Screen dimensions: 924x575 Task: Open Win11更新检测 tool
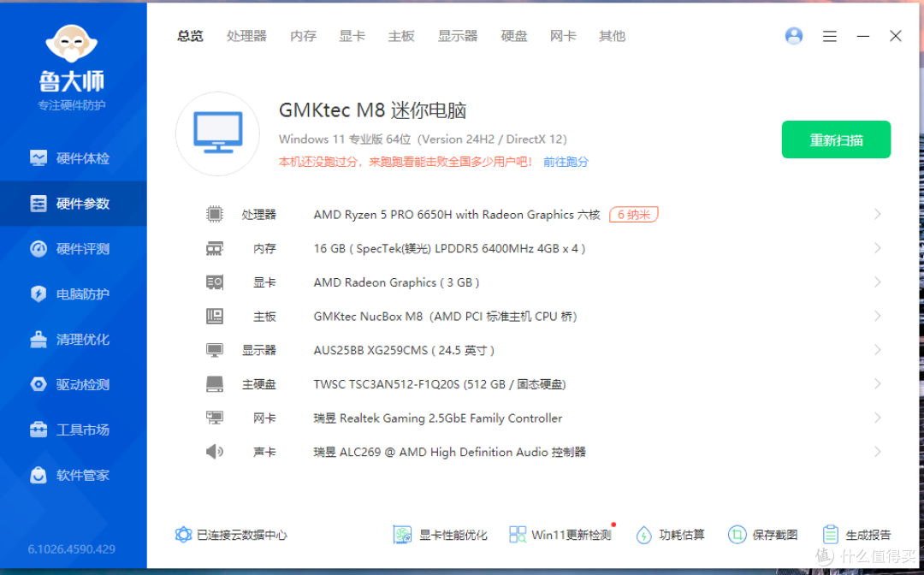[x=560, y=535]
